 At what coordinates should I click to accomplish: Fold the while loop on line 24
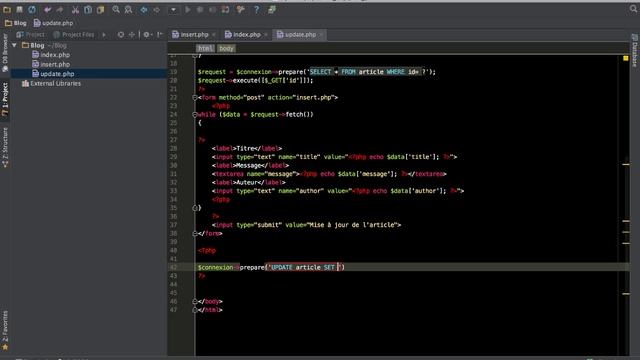click(195, 115)
